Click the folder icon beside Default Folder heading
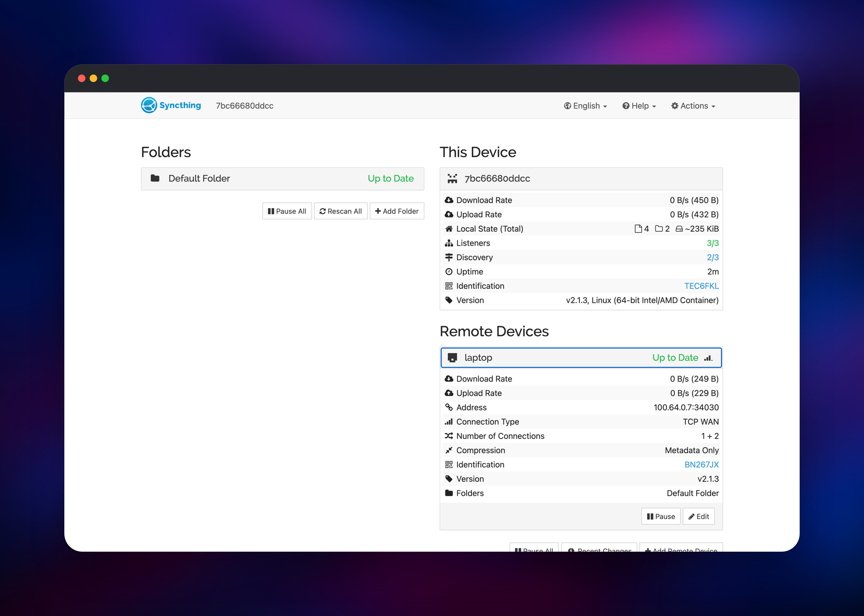Screen dimensions: 864x616 pyautogui.click(x=155, y=178)
